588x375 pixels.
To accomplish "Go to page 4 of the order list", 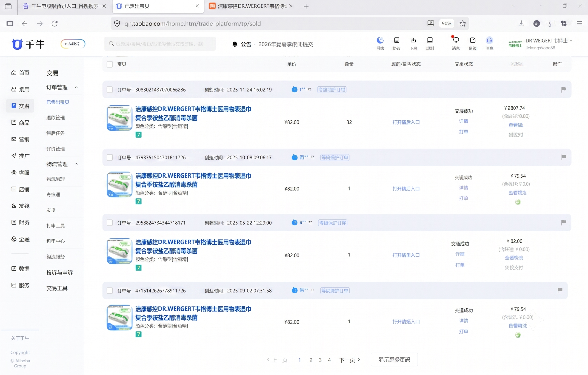I will coord(329,360).
